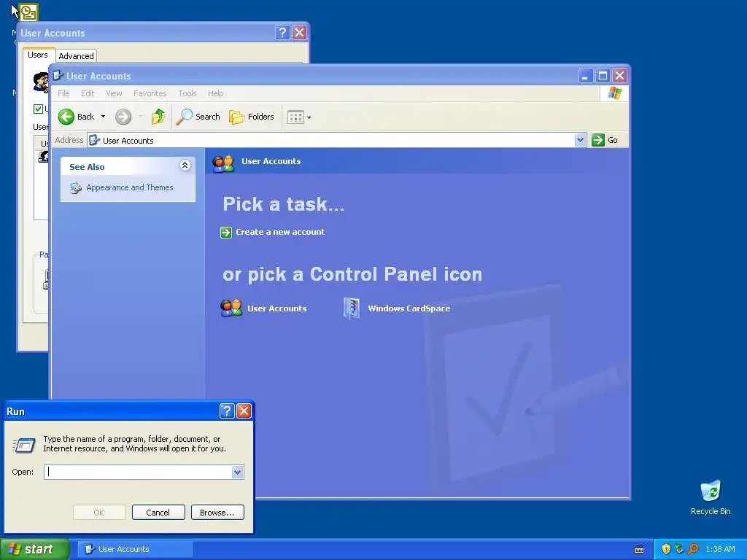The image size is (747, 560).
Task: Minimize the front User Accounts window
Action: click(585, 75)
